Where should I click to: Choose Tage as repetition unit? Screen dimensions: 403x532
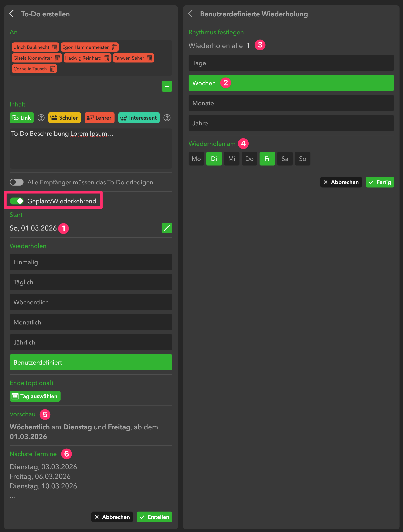click(x=291, y=63)
